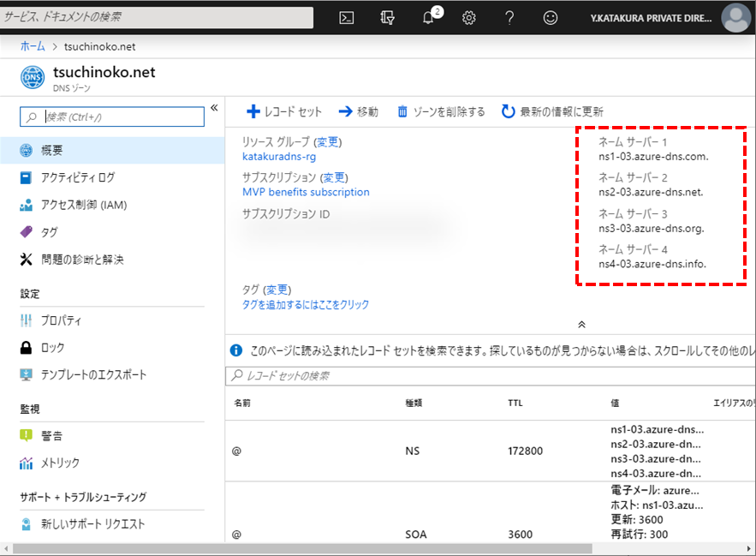Click the horizontal scrollbar thumb
The width and height of the screenshot is (756, 556).
pos(302,549)
